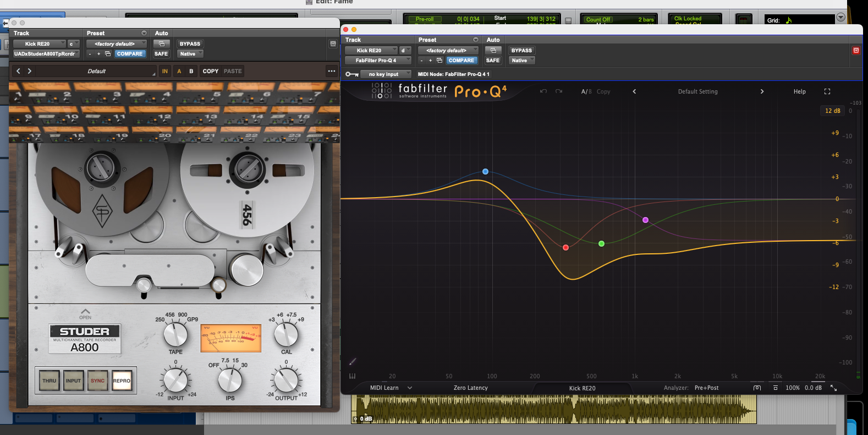
Task: Click the A/B button in Pro-Q
Action: [586, 91]
